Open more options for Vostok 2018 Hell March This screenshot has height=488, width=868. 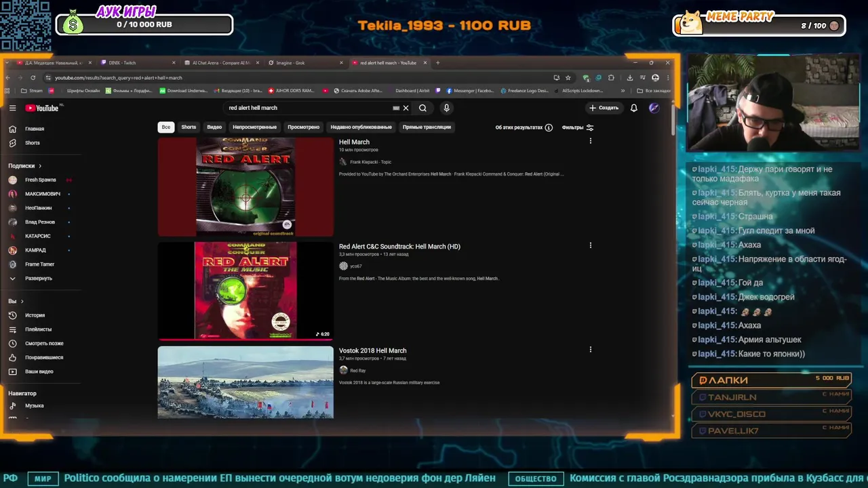click(590, 350)
